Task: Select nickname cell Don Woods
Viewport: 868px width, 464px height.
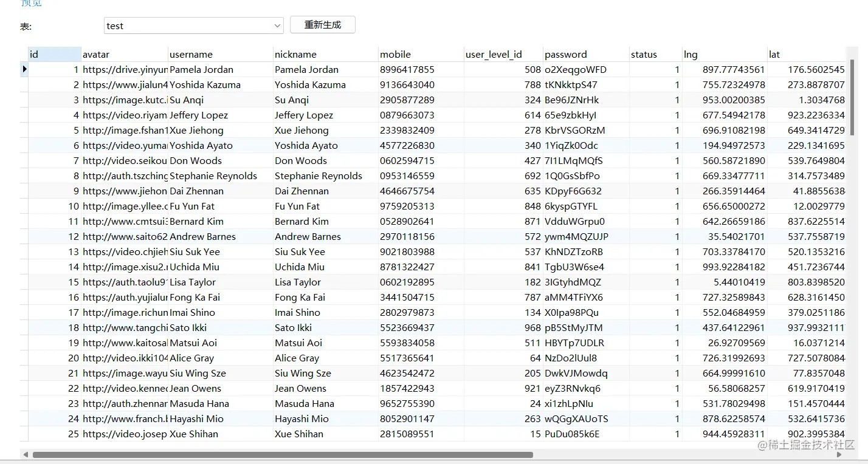Action: coord(326,160)
